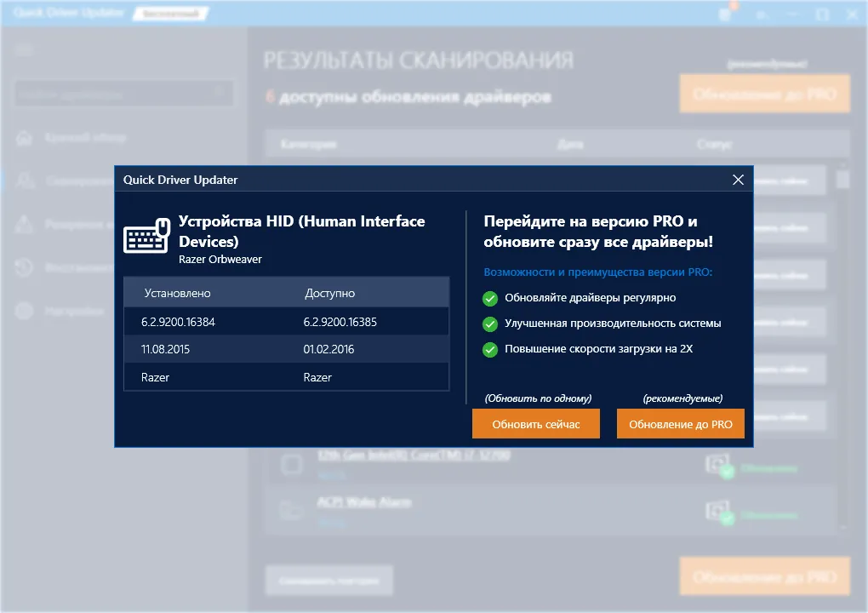868x613 pixels.
Task: Click the Обновление до PRO dialog button
Action: click(680, 424)
